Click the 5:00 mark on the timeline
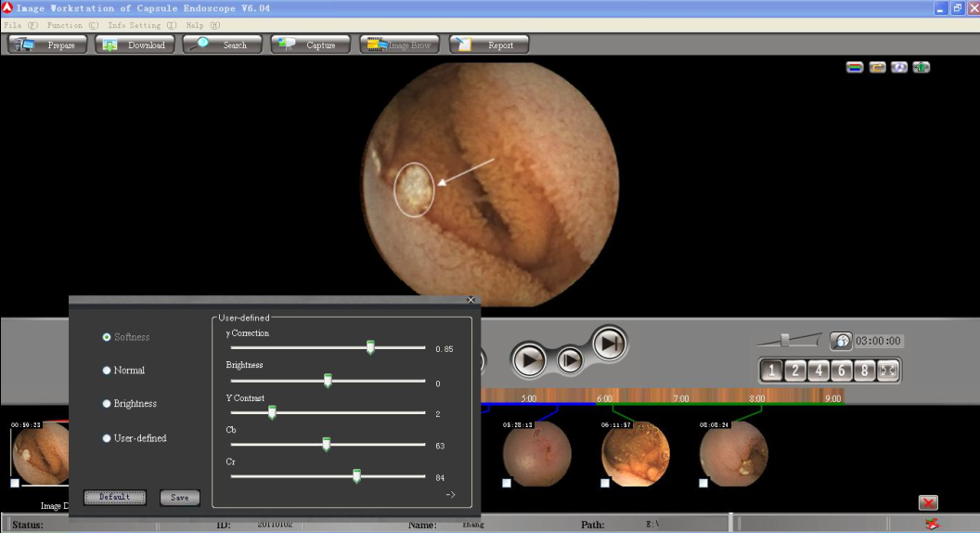Image resolution: width=980 pixels, height=533 pixels. tap(529, 398)
